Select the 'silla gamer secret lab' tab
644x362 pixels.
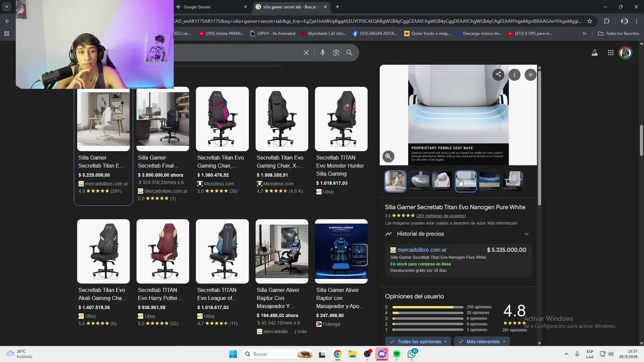pos(291,7)
